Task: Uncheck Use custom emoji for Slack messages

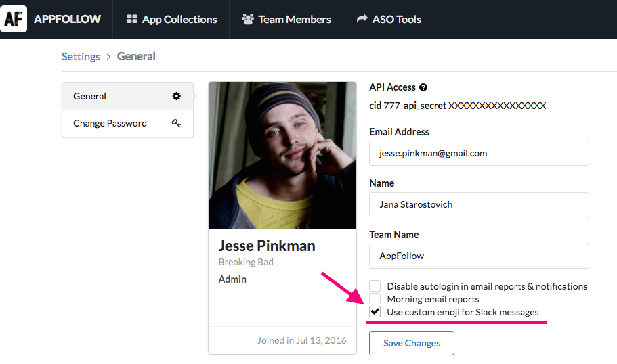Action: tap(375, 312)
